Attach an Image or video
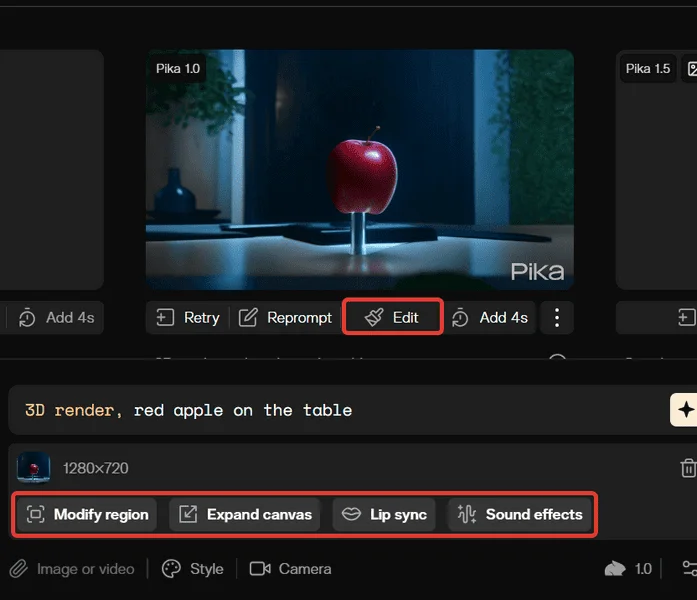697x600 pixels. pyautogui.click(x=72, y=569)
